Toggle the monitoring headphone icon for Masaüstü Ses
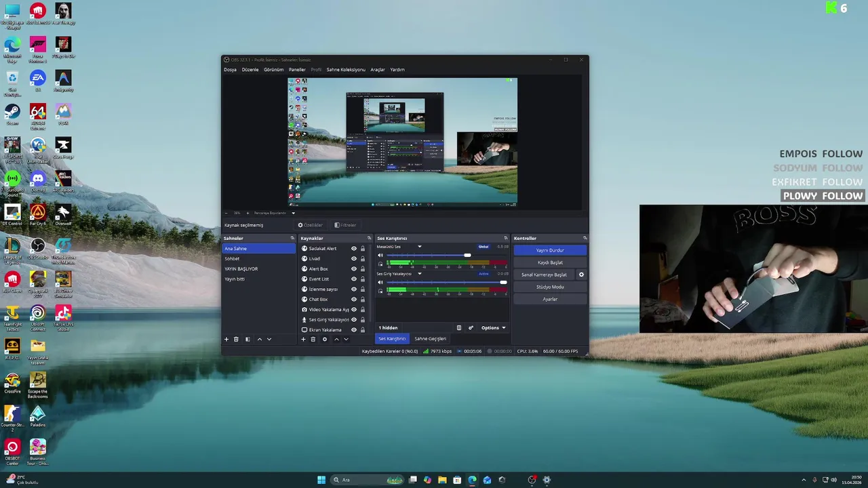This screenshot has height=488, width=868. pos(380,264)
